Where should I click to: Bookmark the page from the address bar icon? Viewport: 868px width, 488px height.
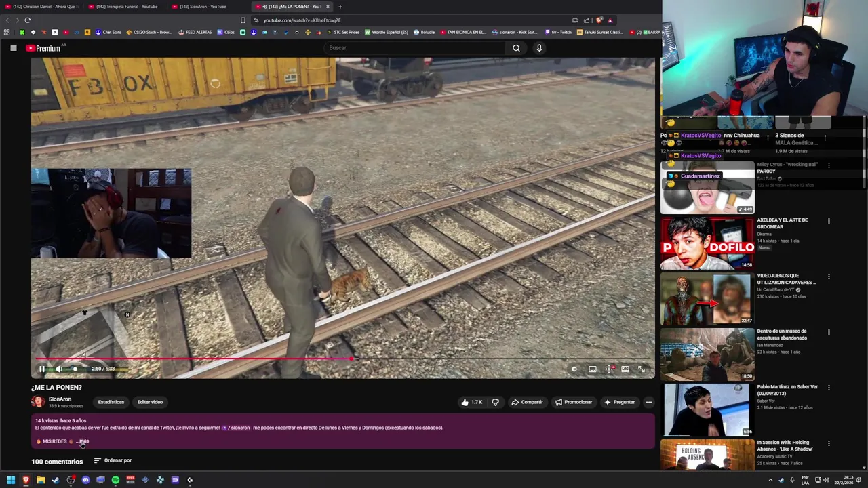click(243, 20)
